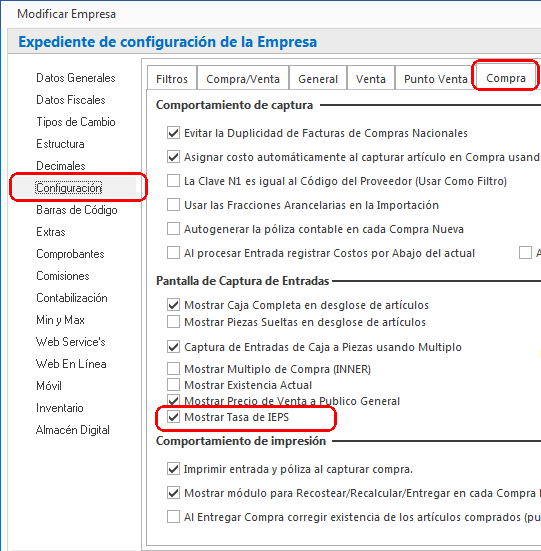The height and width of the screenshot is (551, 541).
Task: Open Datos Generales section in sidebar
Action: pos(76,78)
